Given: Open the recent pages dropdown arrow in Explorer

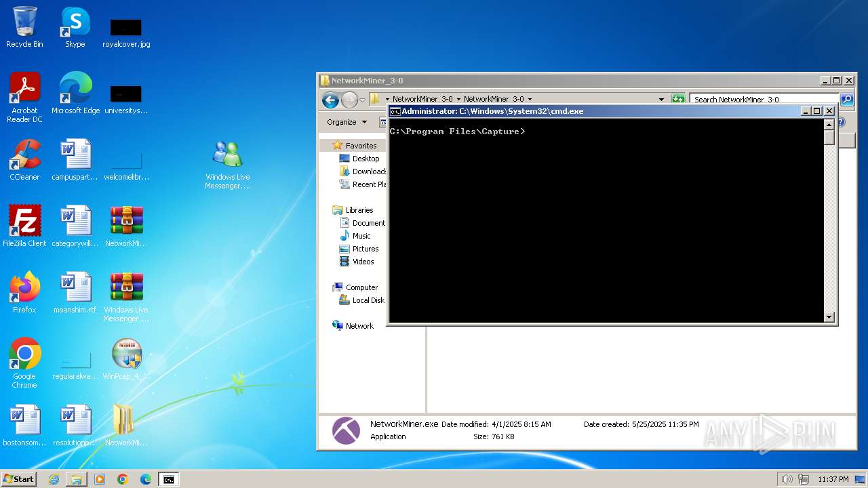Looking at the screenshot, I should [x=362, y=100].
